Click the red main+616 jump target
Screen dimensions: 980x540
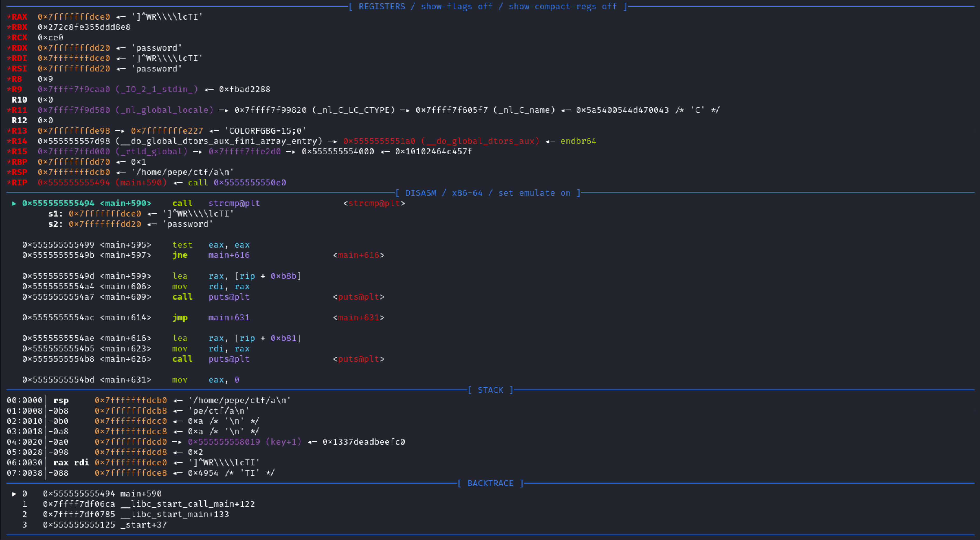click(358, 255)
